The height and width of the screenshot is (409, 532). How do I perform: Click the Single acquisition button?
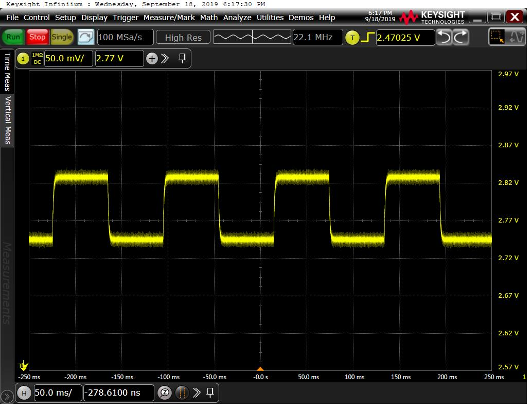click(62, 38)
